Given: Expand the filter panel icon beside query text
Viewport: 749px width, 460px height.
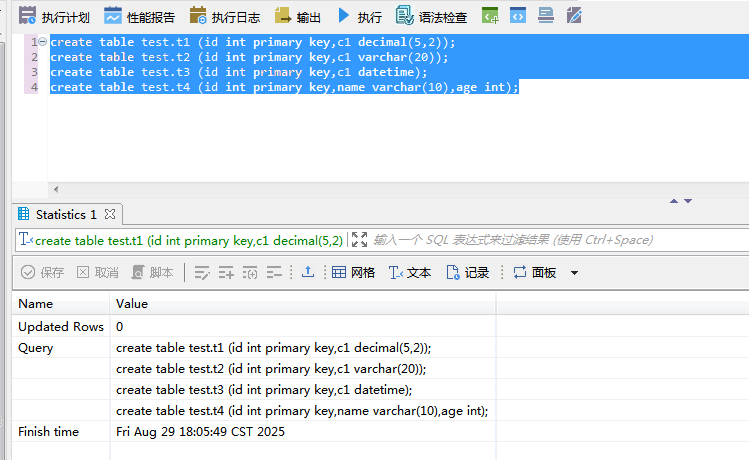Looking at the screenshot, I should click(x=359, y=240).
